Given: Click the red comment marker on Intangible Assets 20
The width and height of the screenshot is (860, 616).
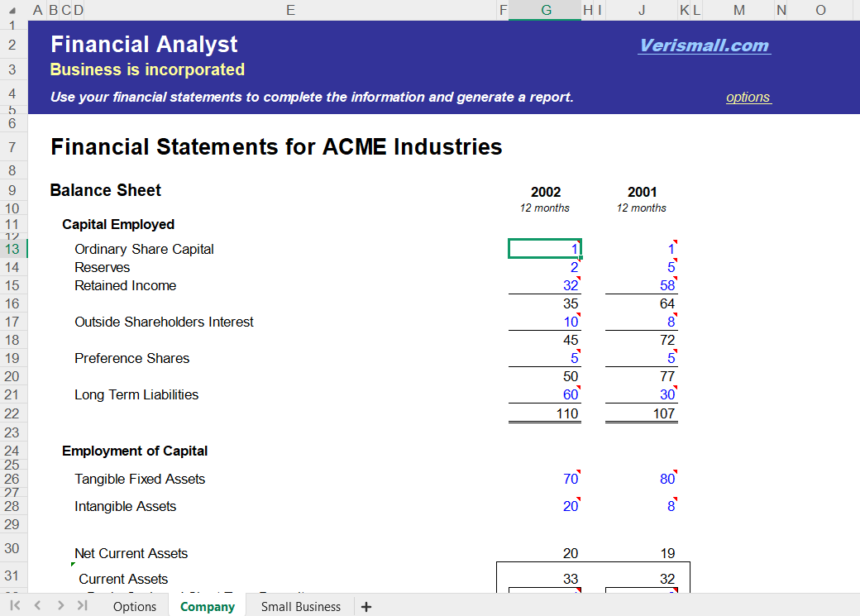Looking at the screenshot, I should 577,500.
